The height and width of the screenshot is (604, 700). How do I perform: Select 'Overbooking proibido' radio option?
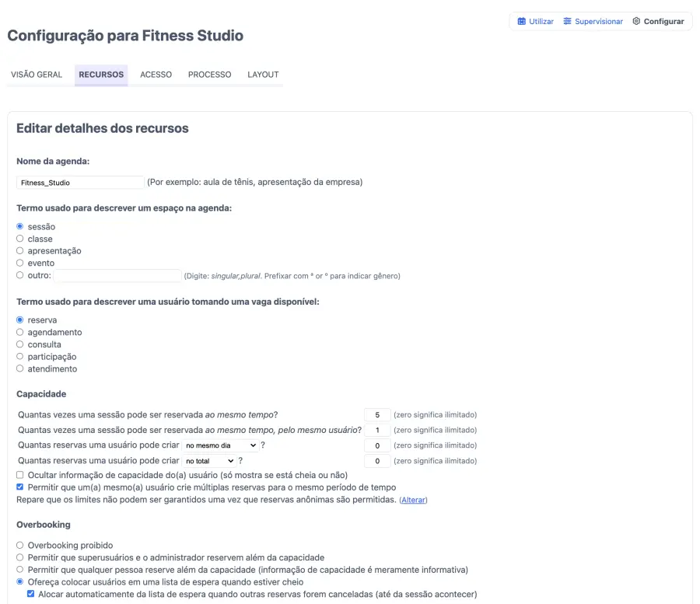click(20, 546)
